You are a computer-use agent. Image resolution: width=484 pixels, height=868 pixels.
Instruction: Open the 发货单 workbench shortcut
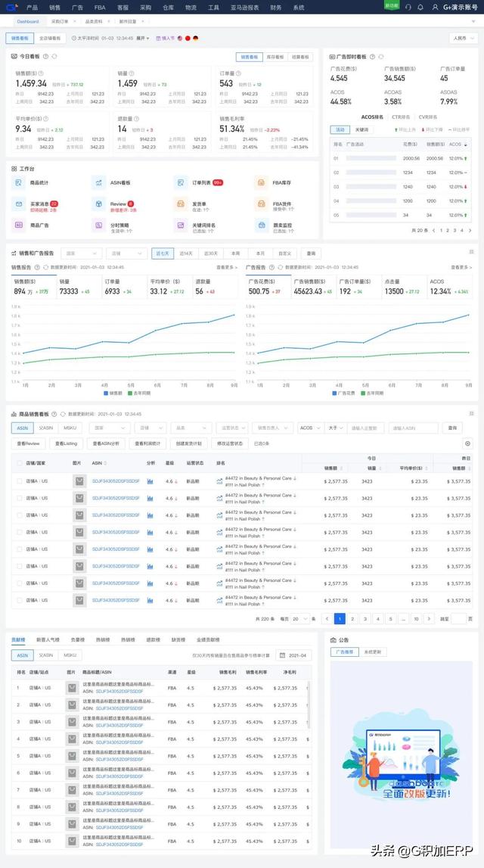coord(180,204)
